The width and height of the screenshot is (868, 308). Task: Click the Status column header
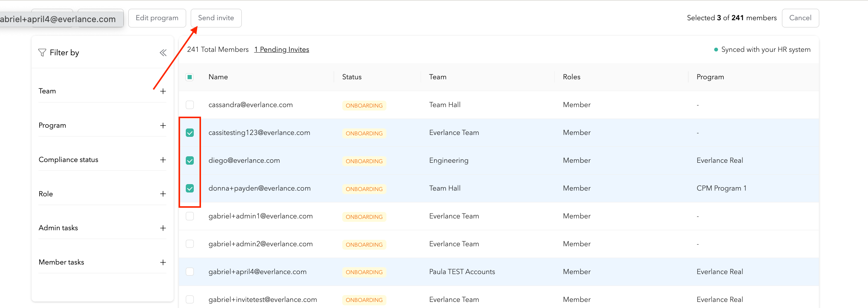(352, 77)
